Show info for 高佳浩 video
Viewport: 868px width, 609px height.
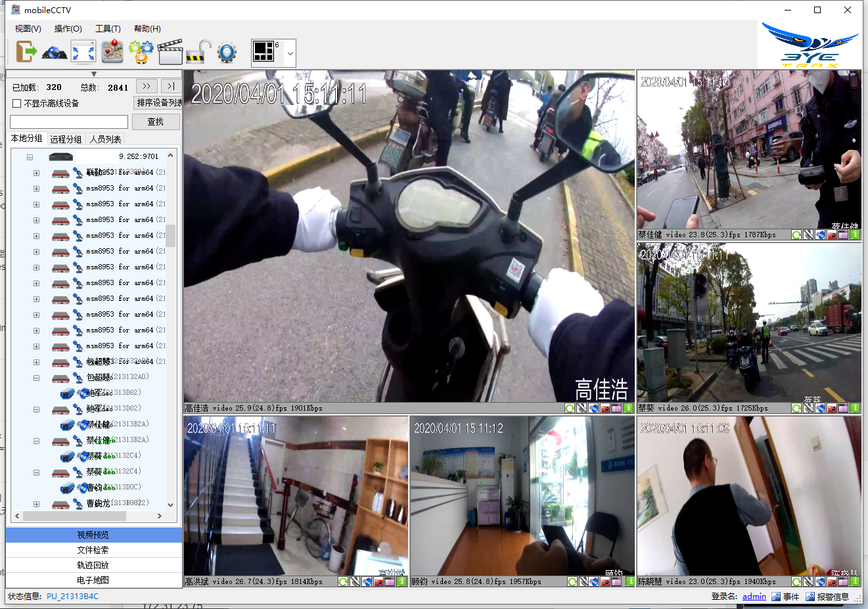point(629,408)
